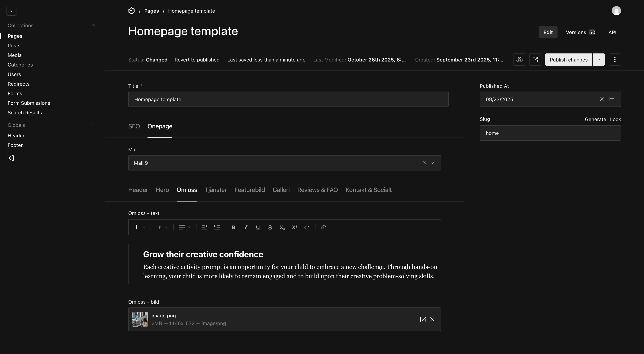Open the page in a new window
Screen dimensions: 644x354
tap(535, 60)
